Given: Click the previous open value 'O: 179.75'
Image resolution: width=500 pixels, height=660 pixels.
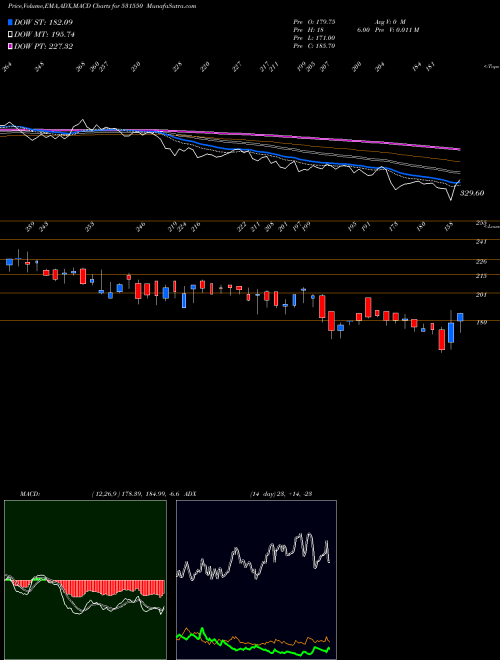Looking at the screenshot, I should [322, 22].
